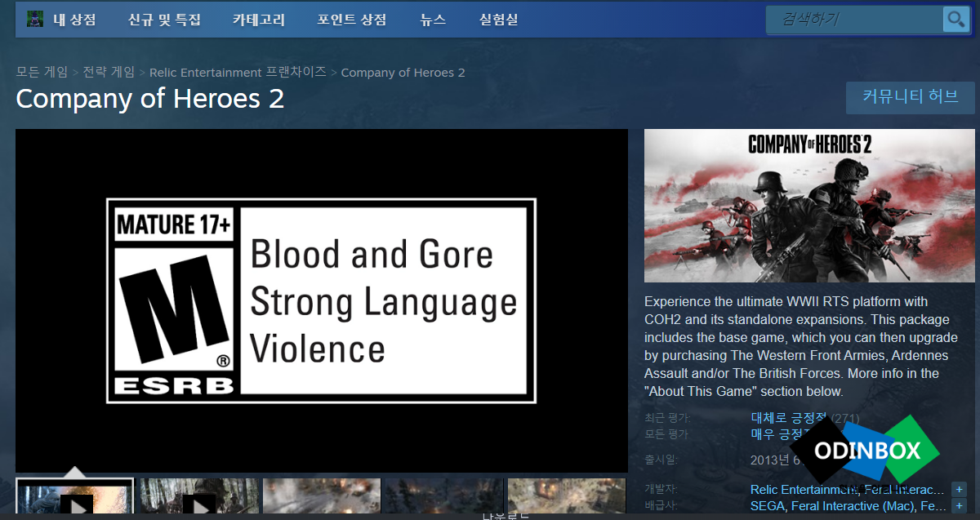Click the Company of Heroes 2 page title
Viewport: 980px width, 520px height.
pyautogui.click(x=150, y=99)
